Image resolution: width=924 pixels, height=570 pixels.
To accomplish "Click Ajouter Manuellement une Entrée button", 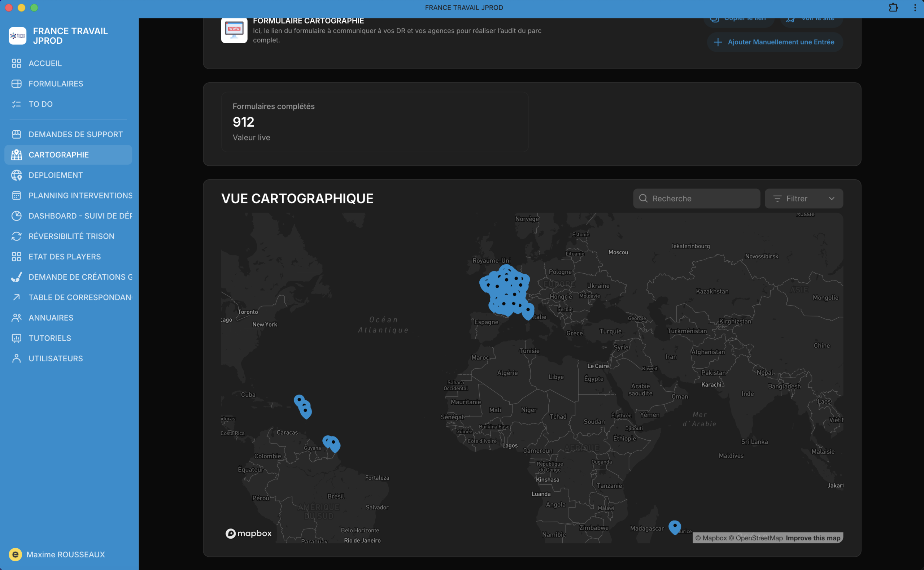I will tap(775, 42).
